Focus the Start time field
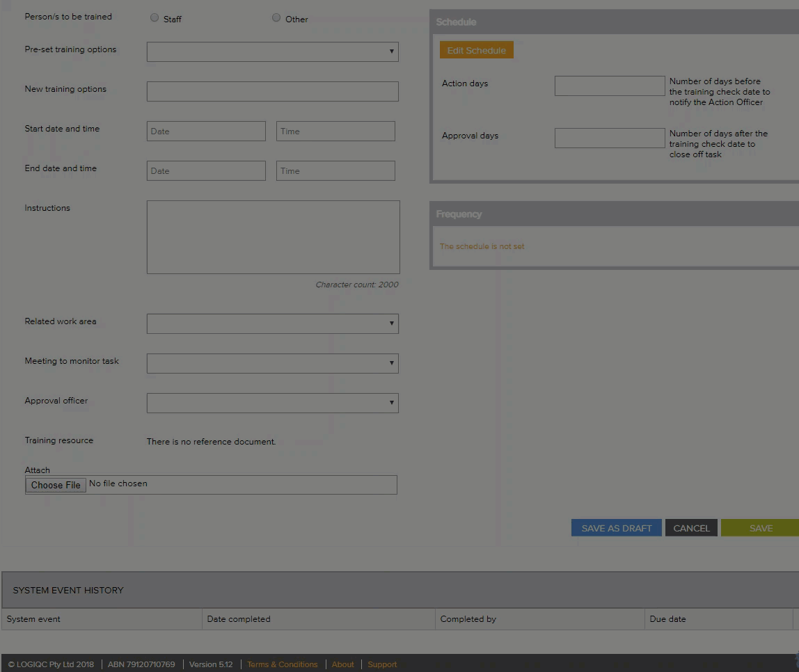The width and height of the screenshot is (799, 672). point(335,131)
